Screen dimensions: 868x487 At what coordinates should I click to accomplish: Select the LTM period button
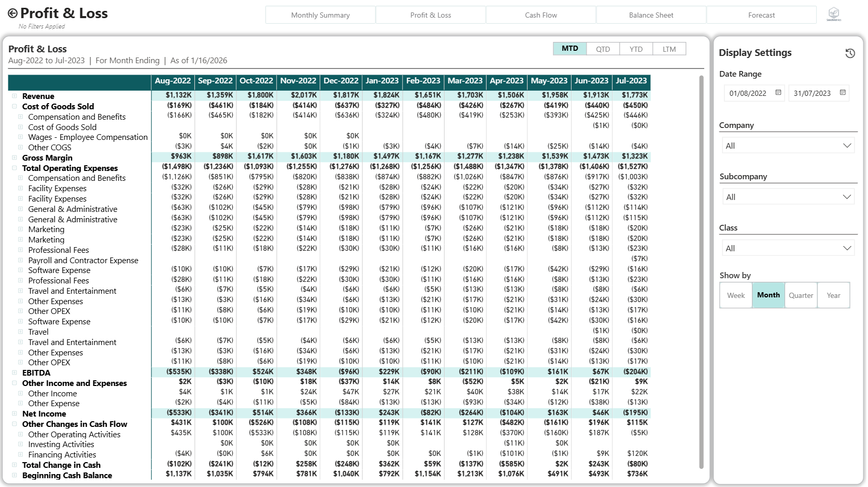click(669, 48)
